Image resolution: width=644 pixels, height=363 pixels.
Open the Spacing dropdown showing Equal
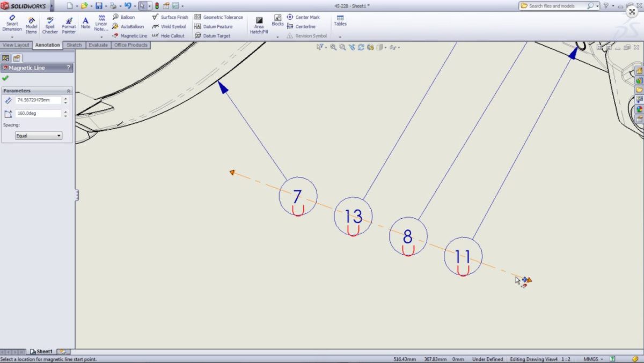click(x=38, y=135)
